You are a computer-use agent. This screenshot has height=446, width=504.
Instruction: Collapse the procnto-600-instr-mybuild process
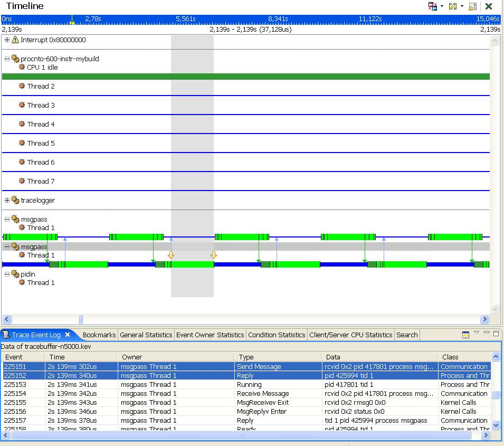pos(7,59)
